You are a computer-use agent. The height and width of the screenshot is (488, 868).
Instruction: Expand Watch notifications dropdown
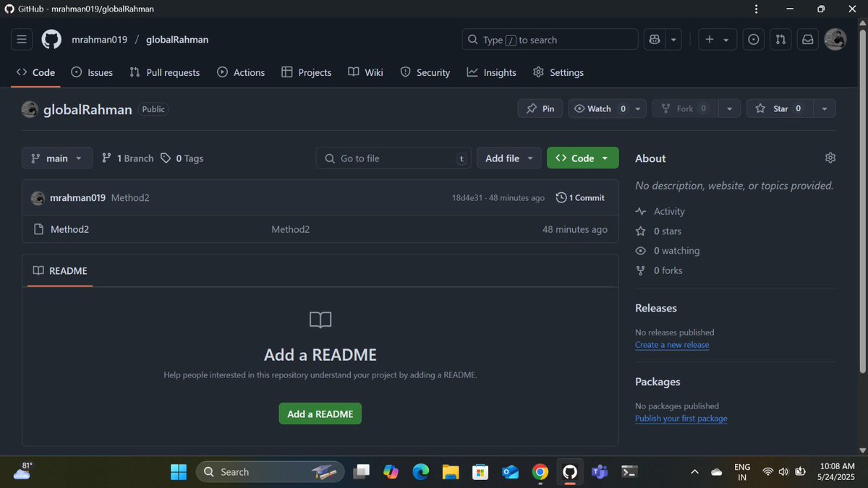[x=638, y=108]
